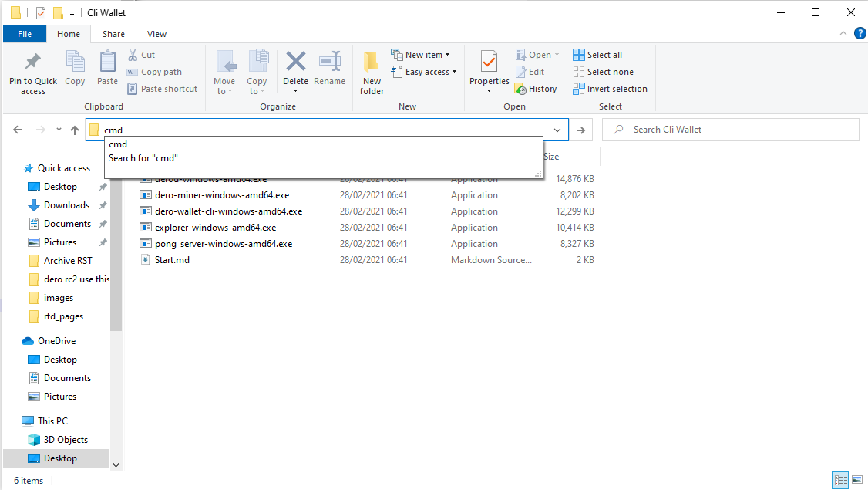Open the Move to menu
Viewport: 868px width, 490px height.
pyautogui.click(x=224, y=73)
